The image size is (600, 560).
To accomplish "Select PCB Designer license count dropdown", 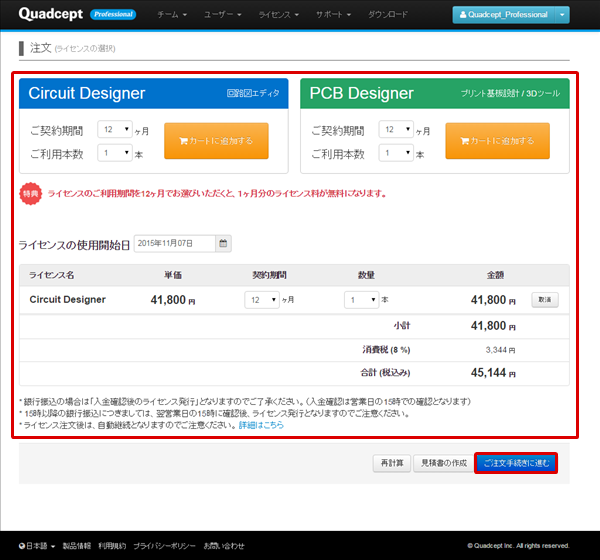I will coord(396,153).
